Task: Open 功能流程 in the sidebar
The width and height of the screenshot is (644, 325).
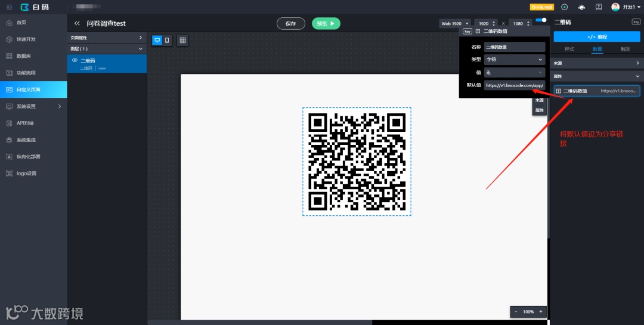Action: coord(33,73)
